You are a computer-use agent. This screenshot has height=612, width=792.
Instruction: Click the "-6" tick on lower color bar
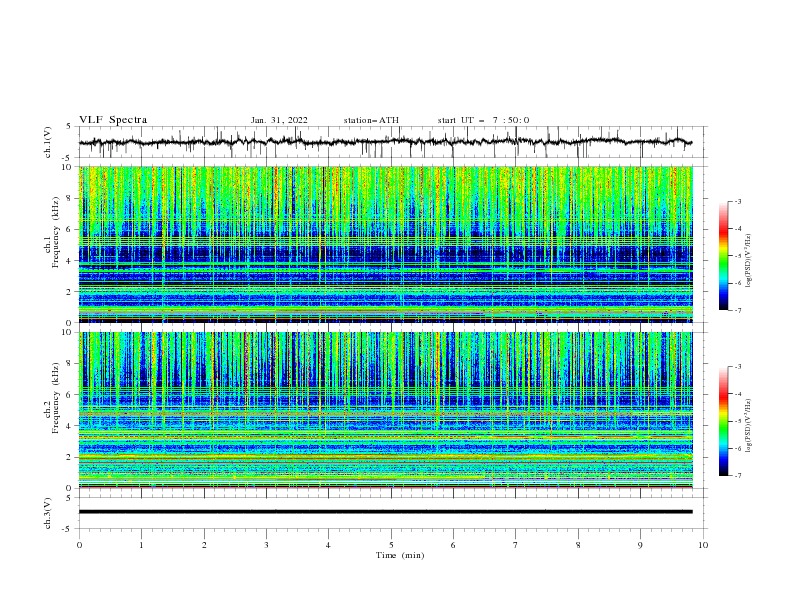738,448
